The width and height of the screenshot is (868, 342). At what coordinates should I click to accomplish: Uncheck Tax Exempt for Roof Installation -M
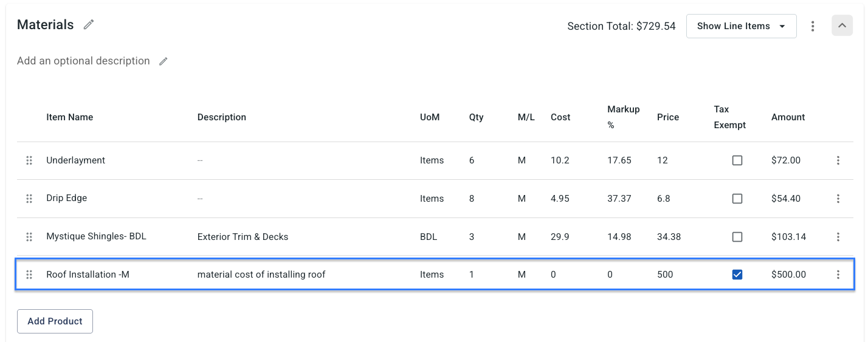point(737,275)
